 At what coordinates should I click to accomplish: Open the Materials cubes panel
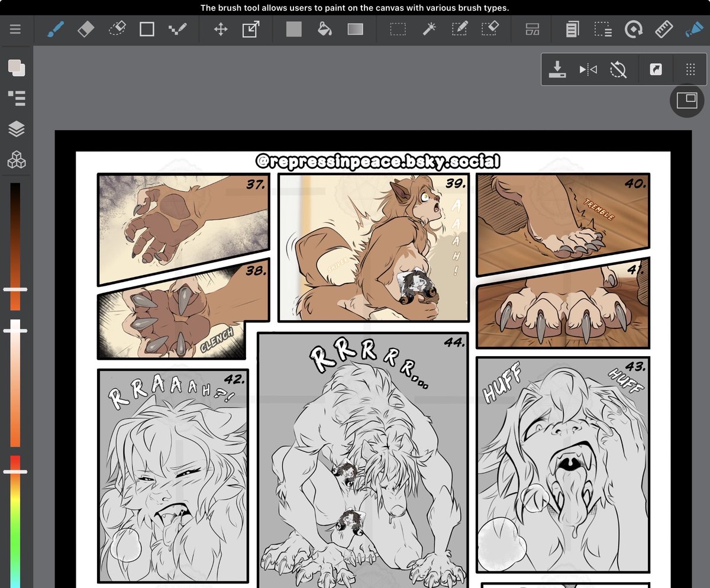click(x=17, y=160)
